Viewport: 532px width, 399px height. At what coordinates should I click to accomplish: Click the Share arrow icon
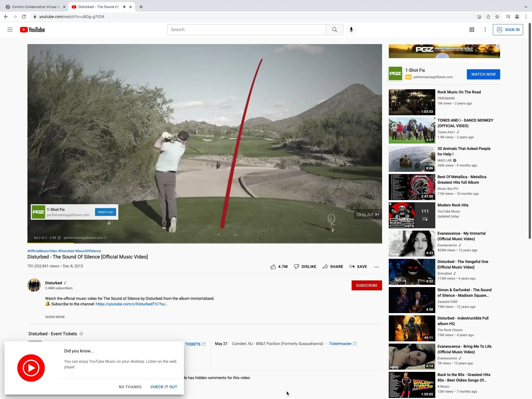(x=325, y=267)
